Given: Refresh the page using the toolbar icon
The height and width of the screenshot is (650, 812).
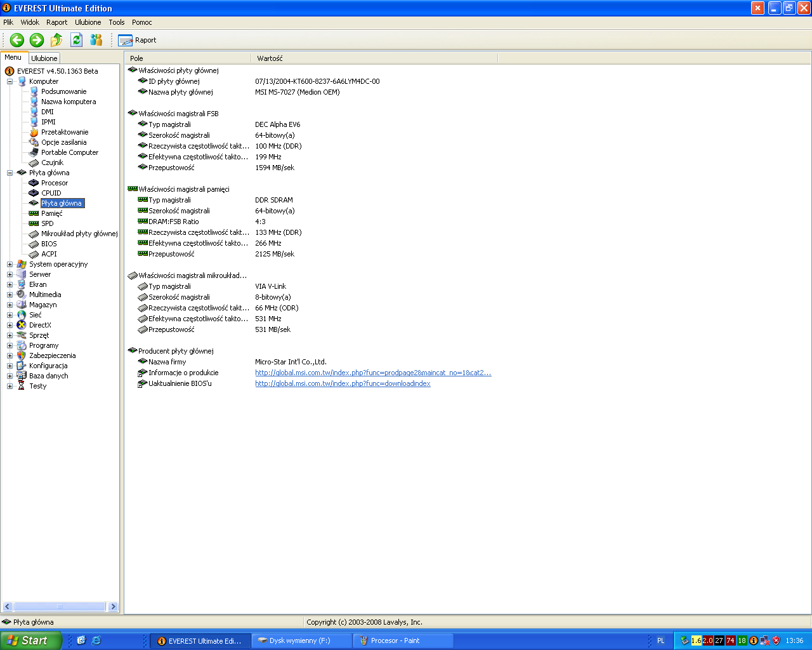Looking at the screenshot, I should (x=77, y=40).
